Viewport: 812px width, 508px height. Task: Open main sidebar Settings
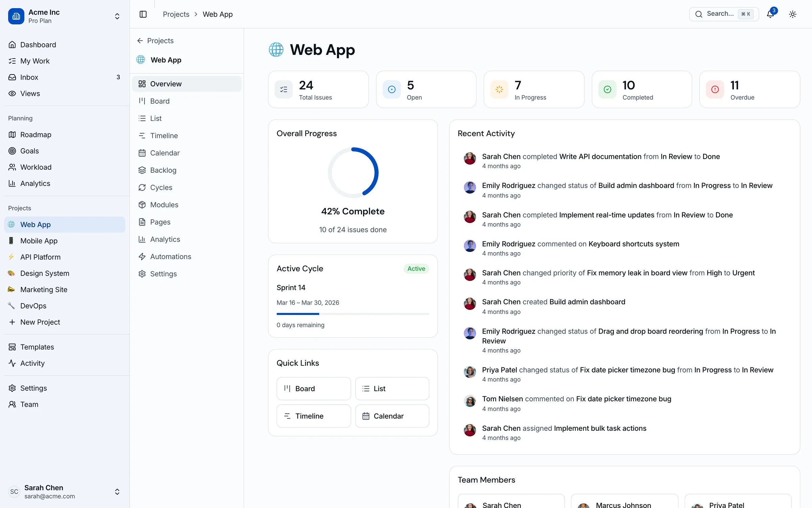(x=65, y=388)
